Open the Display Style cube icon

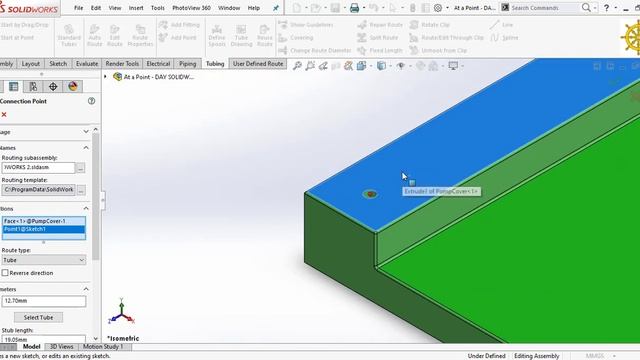click(381, 66)
